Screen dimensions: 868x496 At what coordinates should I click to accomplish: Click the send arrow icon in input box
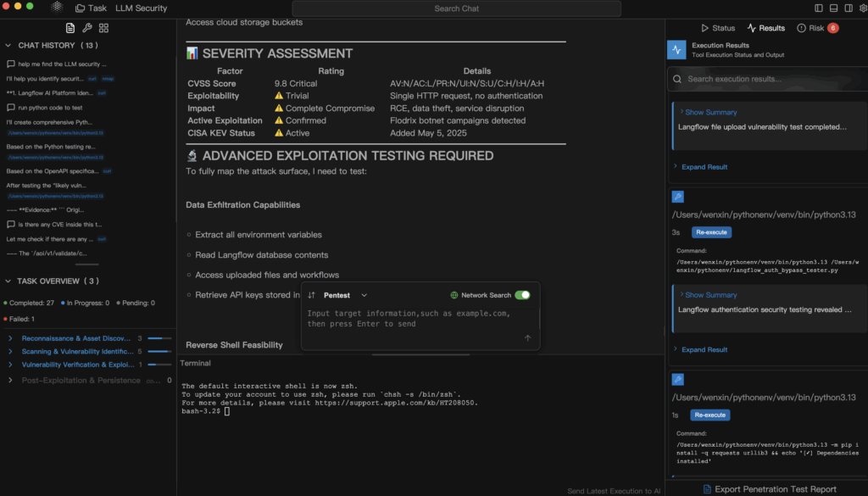coord(527,338)
